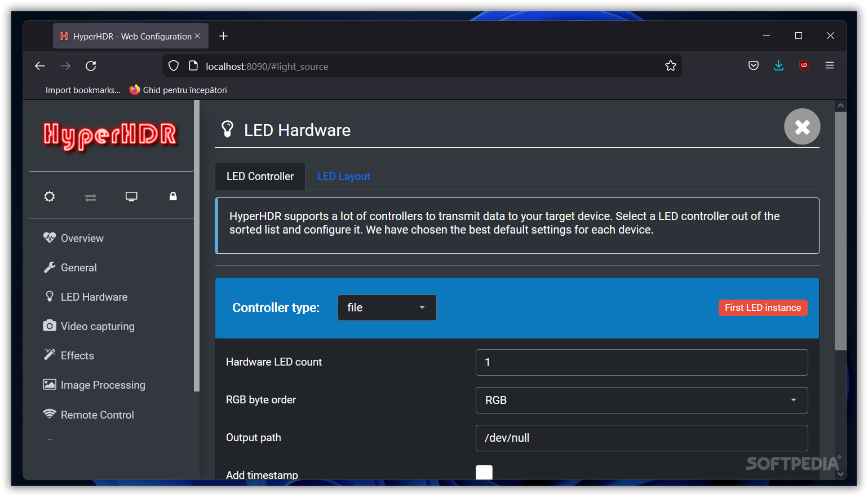The width and height of the screenshot is (868, 497).
Task: Open Remote Control in the sidebar menu
Action: pyautogui.click(x=98, y=415)
